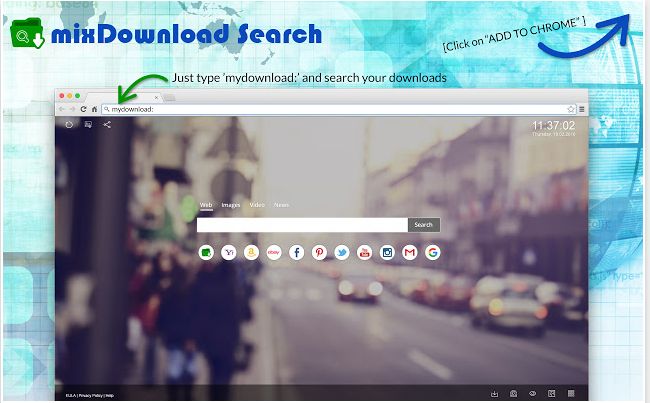Viewport: 650px width, 403px height.
Task: Select the News search tab
Action: pos(281,205)
